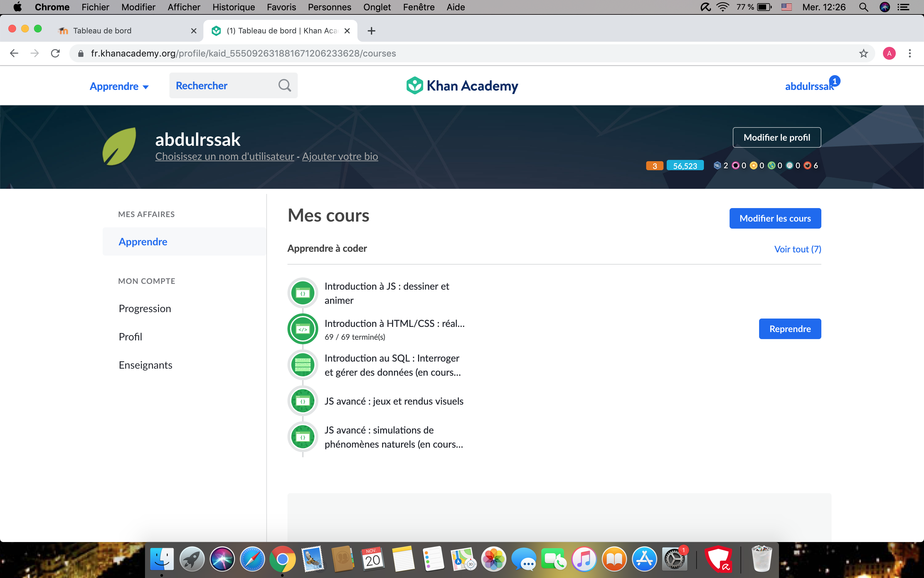Open Safari from the Dock
The height and width of the screenshot is (578, 924).
[x=252, y=559]
